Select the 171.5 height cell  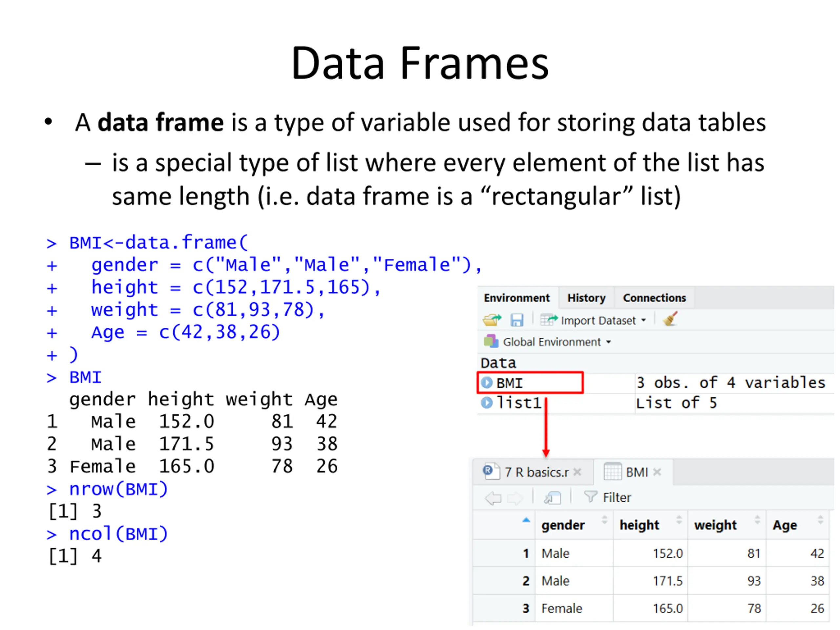pyautogui.click(x=650, y=581)
